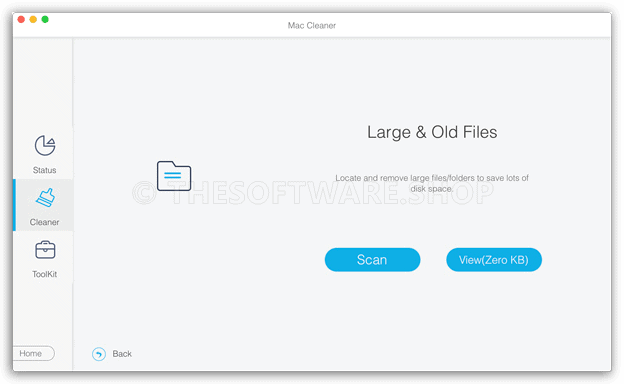
Task: Select the Cleaner text label in sidebar
Action: coord(45,222)
